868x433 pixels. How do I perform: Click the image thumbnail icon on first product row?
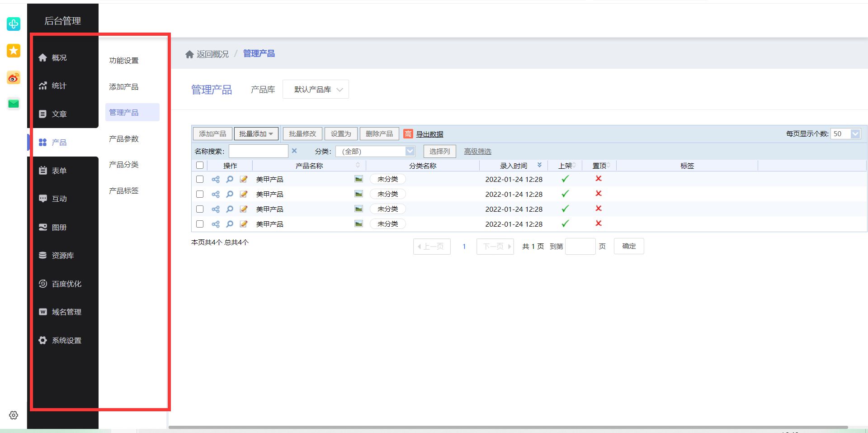tap(358, 179)
